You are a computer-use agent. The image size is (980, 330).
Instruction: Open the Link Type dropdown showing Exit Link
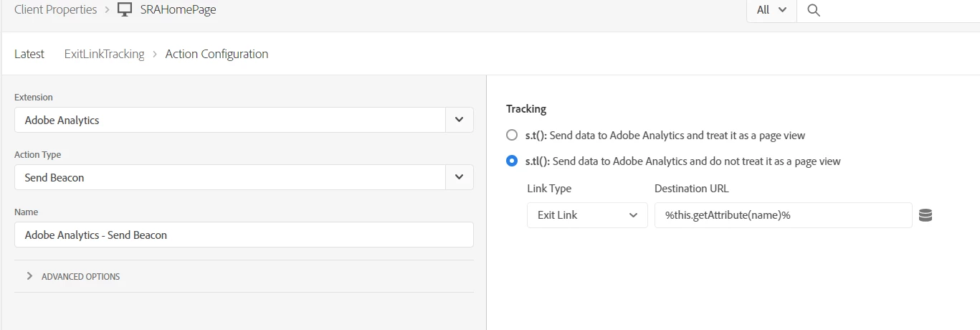click(x=587, y=215)
